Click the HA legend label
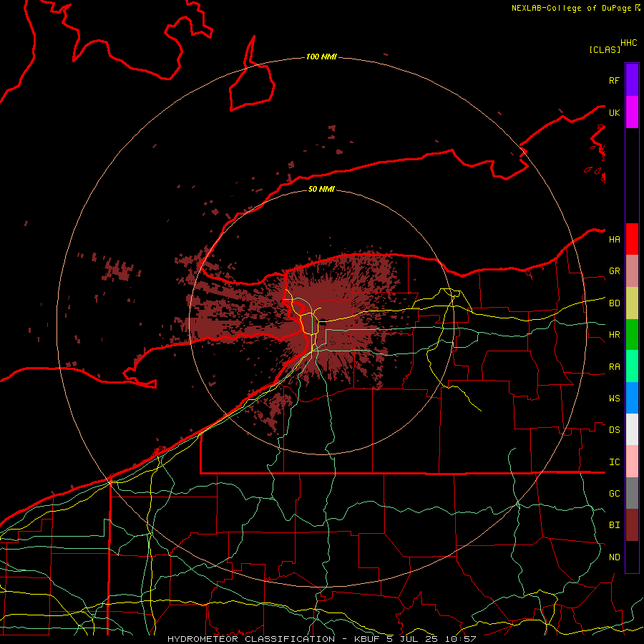This screenshot has width=644, height=644. pyautogui.click(x=615, y=239)
